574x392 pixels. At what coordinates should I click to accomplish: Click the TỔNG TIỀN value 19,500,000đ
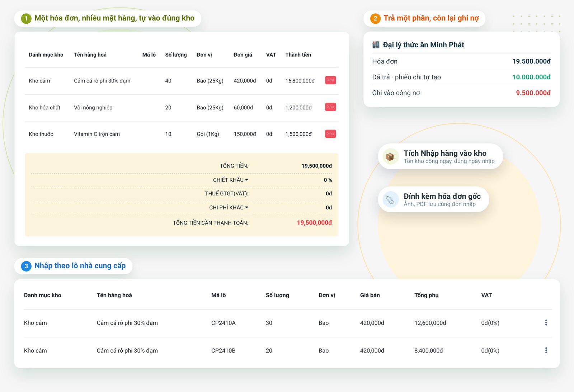[317, 166]
